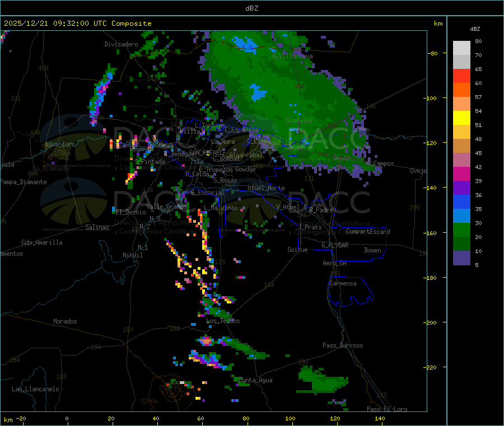Click the Guadales map label
This screenshot has height=426, width=504.
(299, 120)
